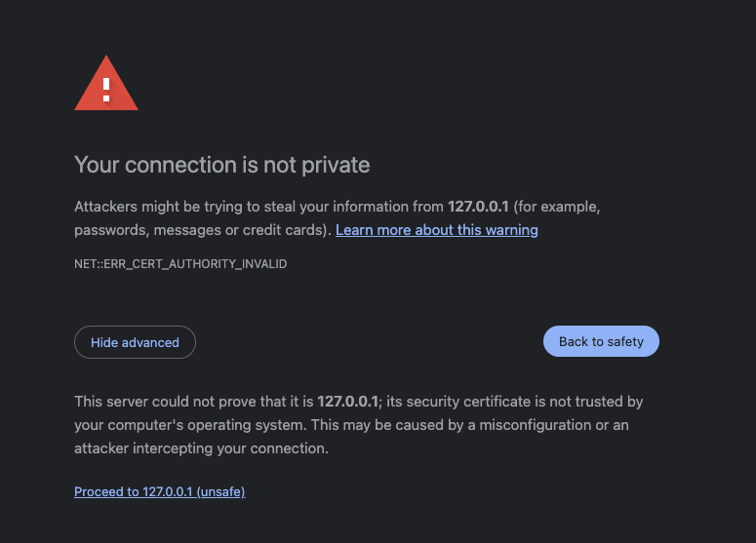Click the text "attacker intercepting your connection"

tap(201, 448)
